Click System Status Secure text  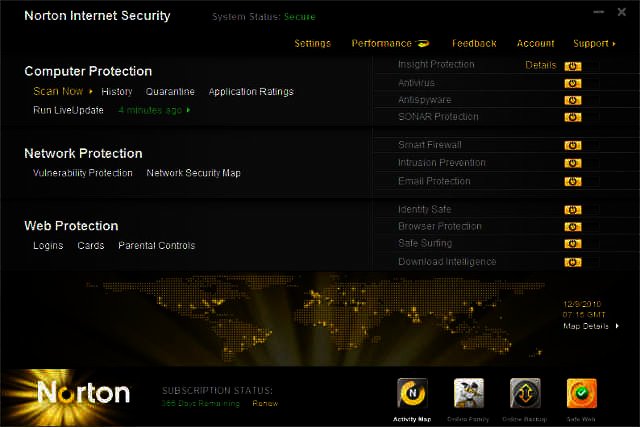click(264, 17)
